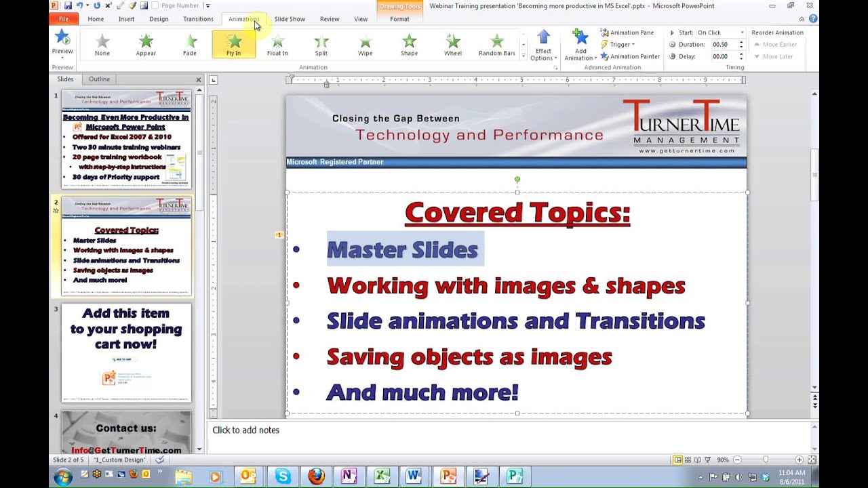Choose None to remove animation
The height and width of the screenshot is (488, 868).
click(x=102, y=45)
